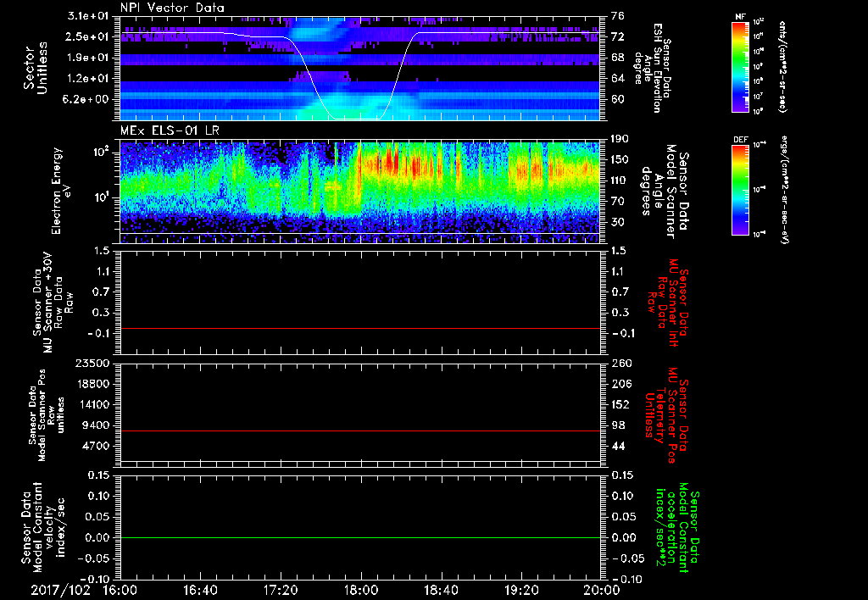
Task: Click the "cnts/(cm**2-sr-sec)" units label
Action: pyautogui.click(x=782, y=67)
